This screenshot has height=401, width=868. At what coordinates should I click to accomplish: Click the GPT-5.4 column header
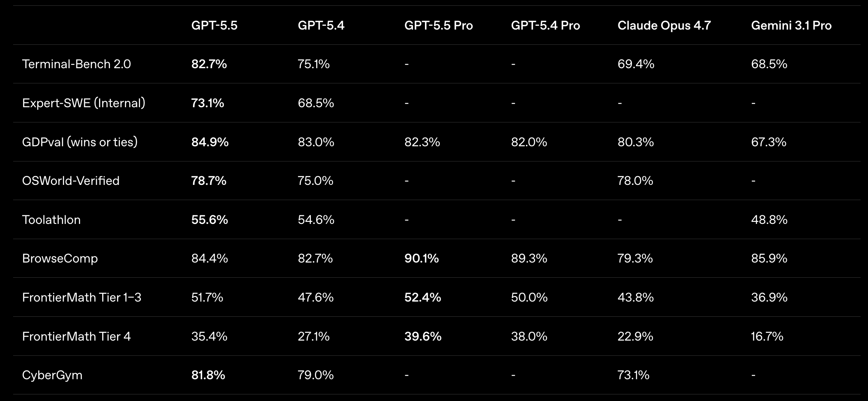tap(321, 25)
